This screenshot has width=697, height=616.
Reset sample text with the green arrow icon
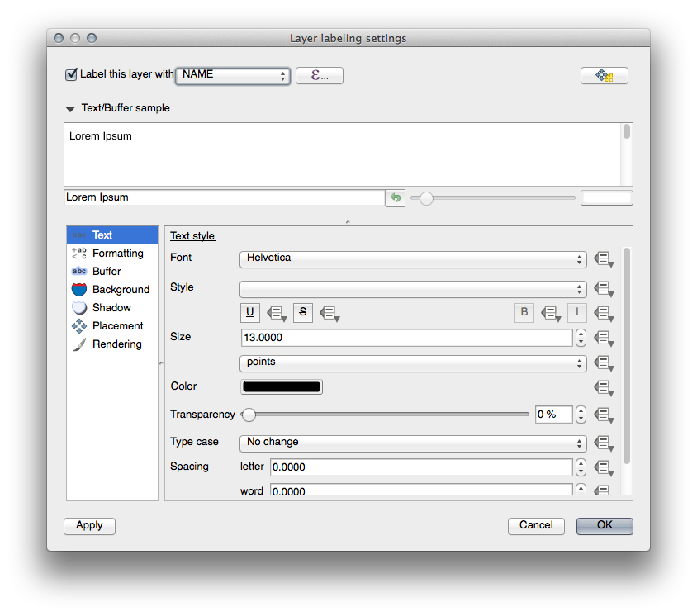click(x=396, y=198)
